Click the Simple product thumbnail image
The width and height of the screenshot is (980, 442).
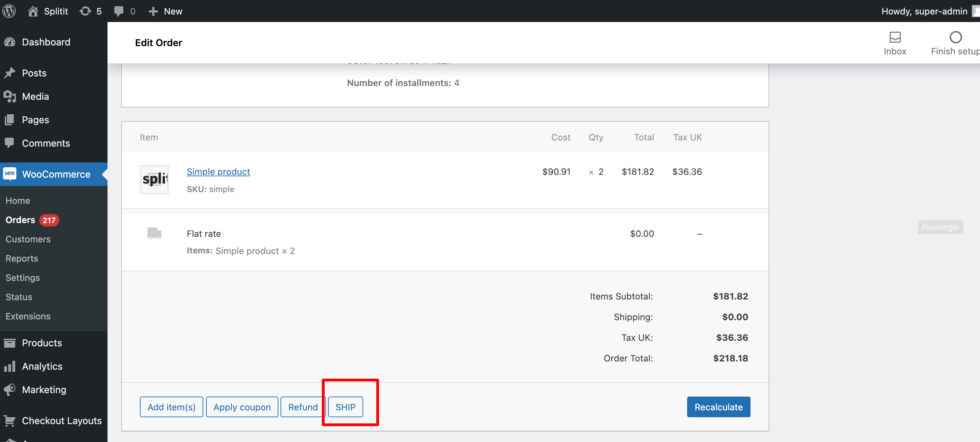(x=154, y=179)
